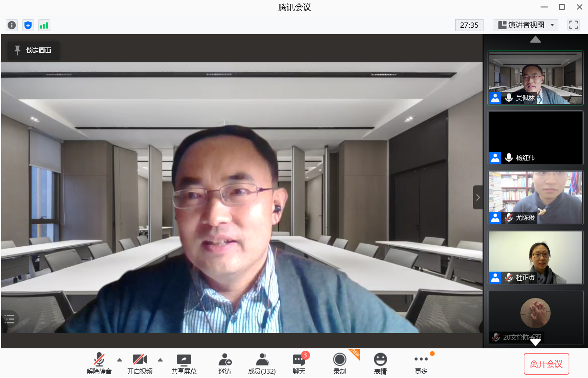Click Leave Meeting (离开会议) button
The width and height of the screenshot is (588, 378).
pos(546,364)
